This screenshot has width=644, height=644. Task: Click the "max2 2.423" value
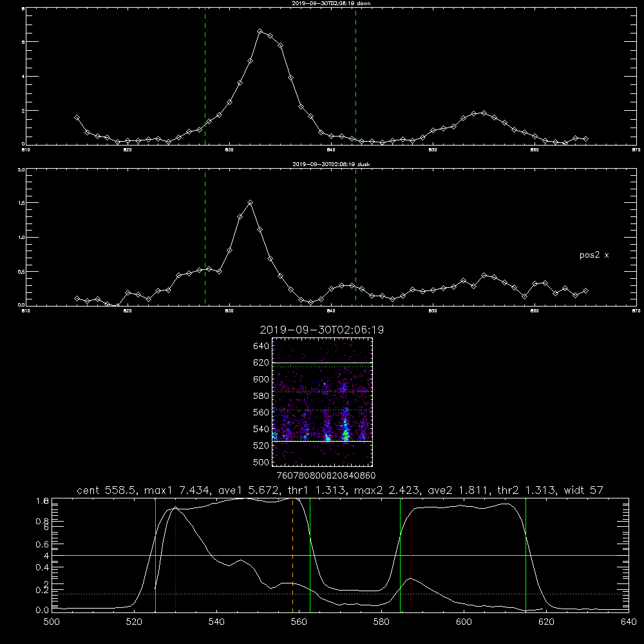click(x=386, y=490)
